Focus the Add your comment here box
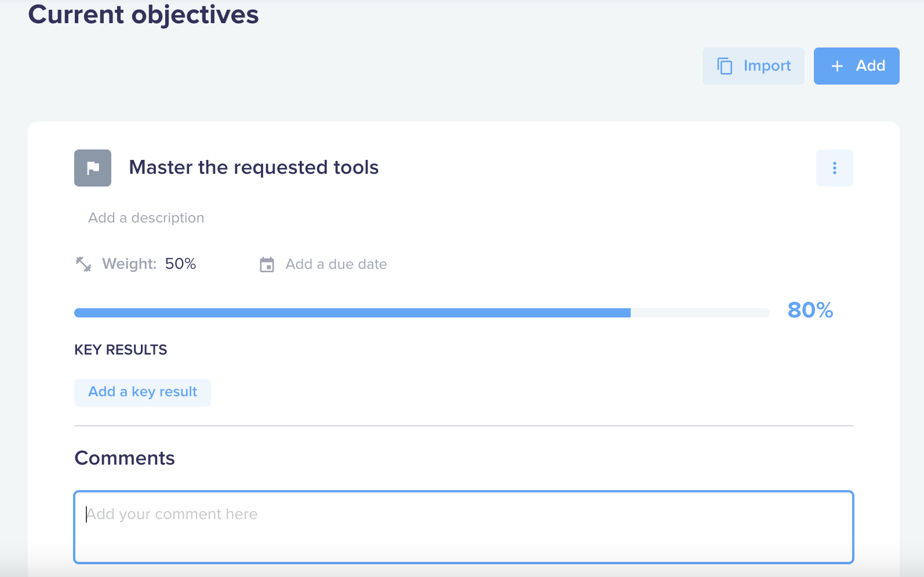The height and width of the screenshot is (577, 924). coord(464,527)
